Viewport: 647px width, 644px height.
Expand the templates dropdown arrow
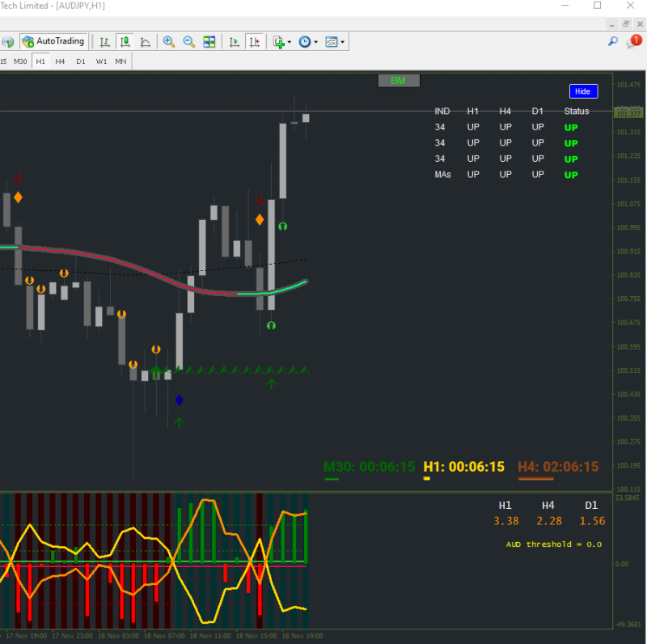click(x=342, y=42)
